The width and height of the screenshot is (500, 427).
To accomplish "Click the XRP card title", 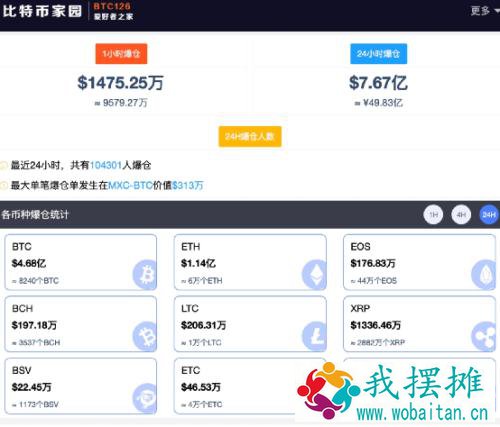I will coord(360,308).
